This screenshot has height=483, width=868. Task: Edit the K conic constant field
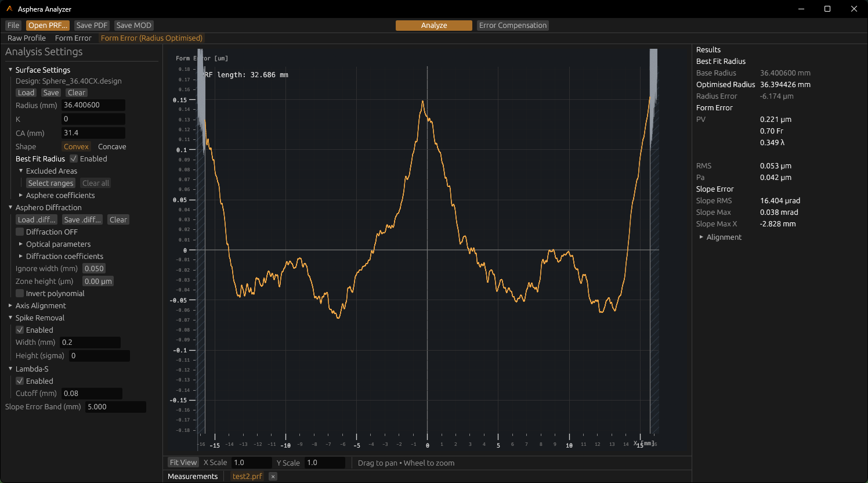93,119
